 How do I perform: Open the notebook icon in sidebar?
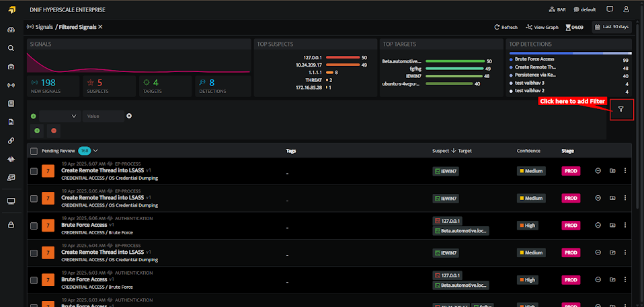tap(11, 104)
